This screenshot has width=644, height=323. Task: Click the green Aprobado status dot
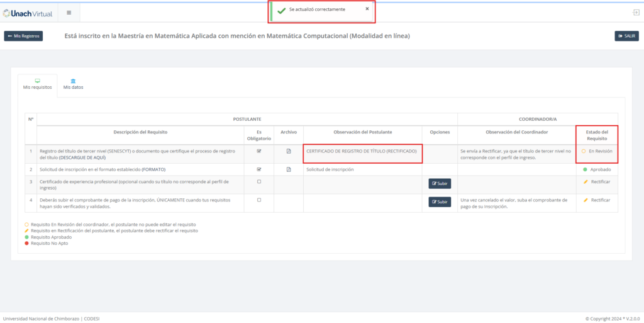point(585,169)
